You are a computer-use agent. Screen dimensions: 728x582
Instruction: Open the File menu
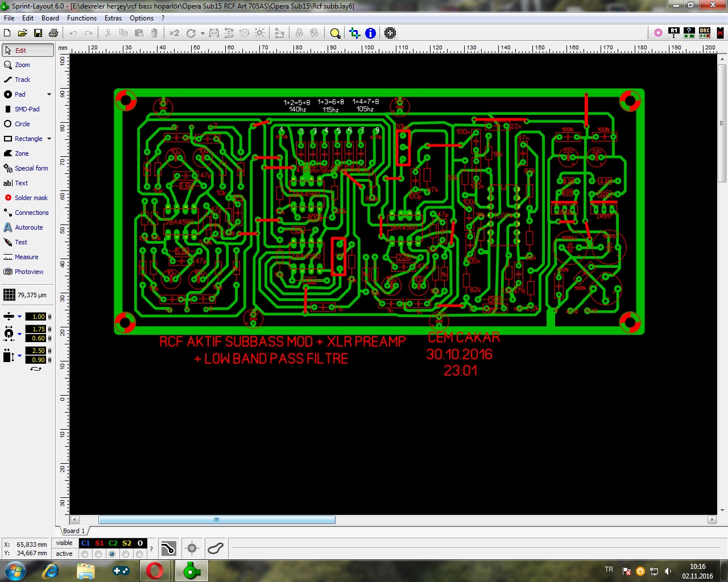point(9,18)
